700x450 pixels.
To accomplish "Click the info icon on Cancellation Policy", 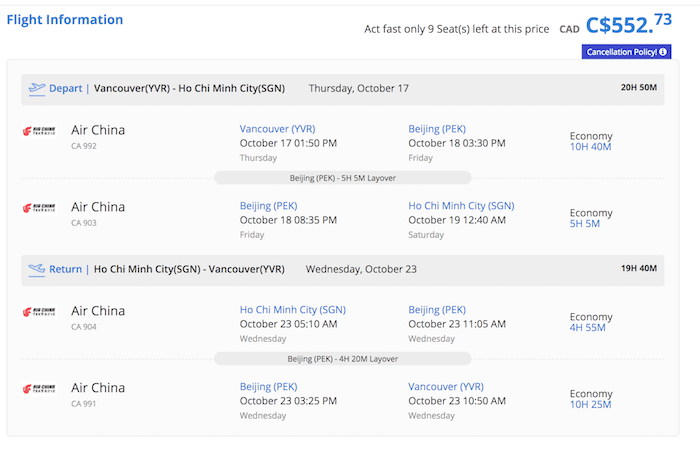I will 663,52.
